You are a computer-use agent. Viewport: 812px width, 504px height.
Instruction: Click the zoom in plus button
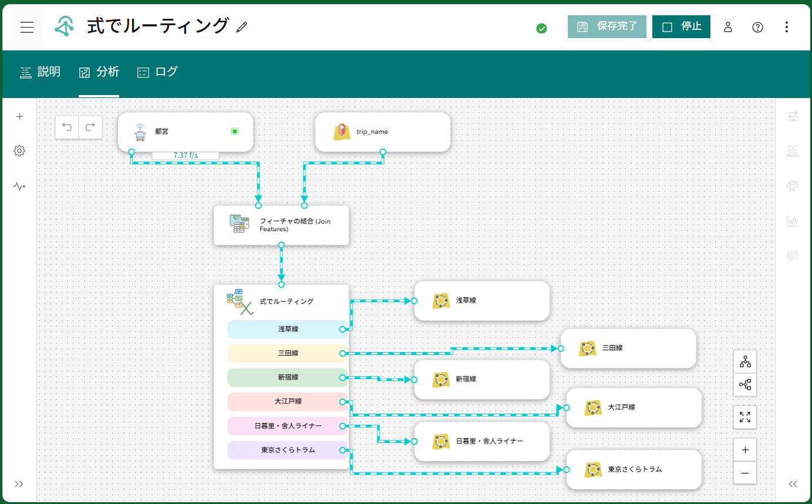pyautogui.click(x=744, y=450)
